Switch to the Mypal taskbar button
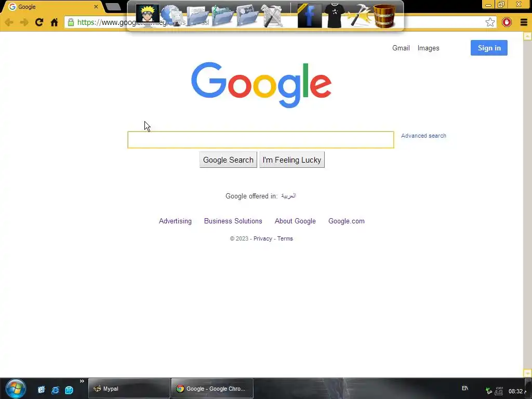Image resolution: width=532 pixels, height=399 pixels. point(129,389)
